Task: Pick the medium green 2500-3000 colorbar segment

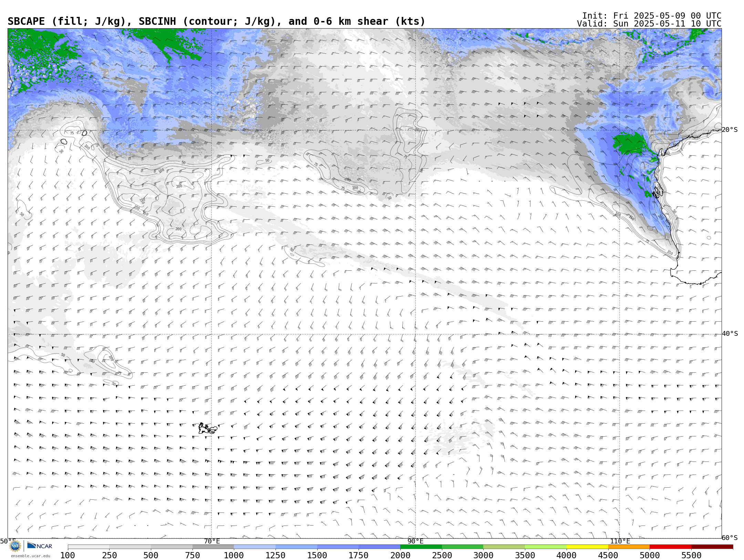Action: click(x=463, y=547)
